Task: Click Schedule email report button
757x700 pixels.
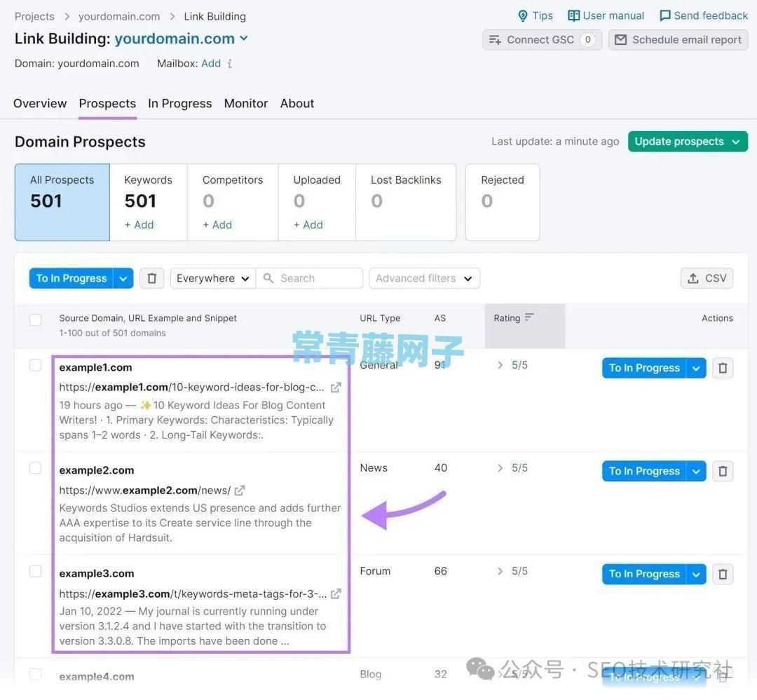Action: pyautogui.click(x=678, y=40)
